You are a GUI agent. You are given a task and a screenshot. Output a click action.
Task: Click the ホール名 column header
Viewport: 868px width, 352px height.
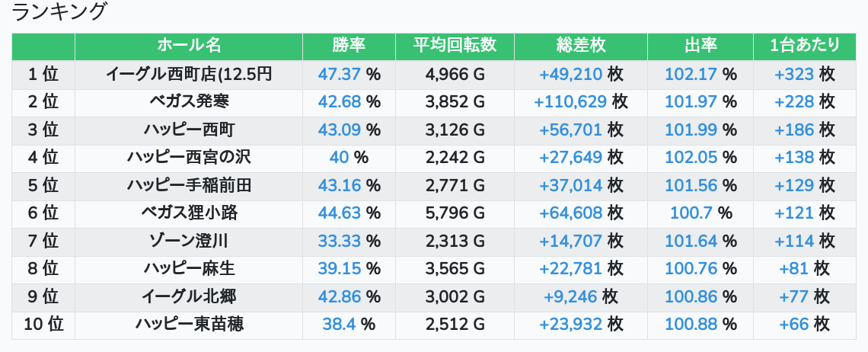189,46
